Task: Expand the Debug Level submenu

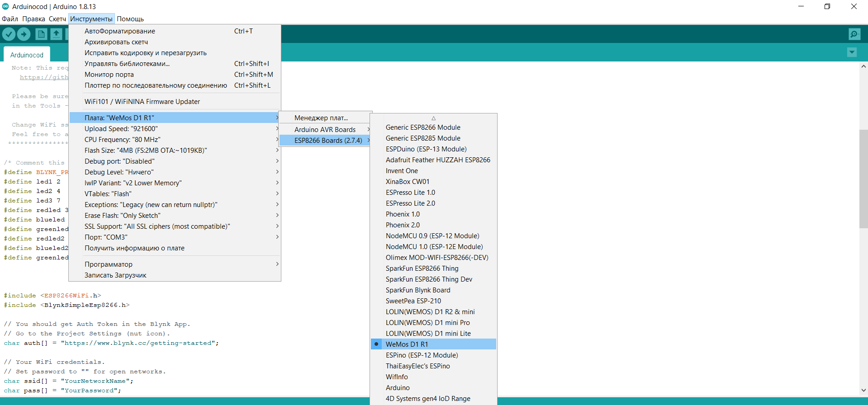Action: (x=175, y=172)
